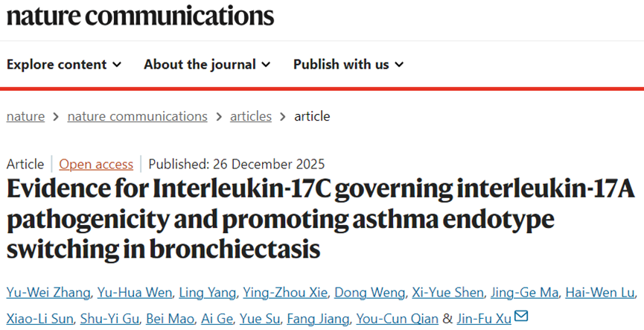
Task: Open the nature communications breadcrumb link
Action: [137, 116]
